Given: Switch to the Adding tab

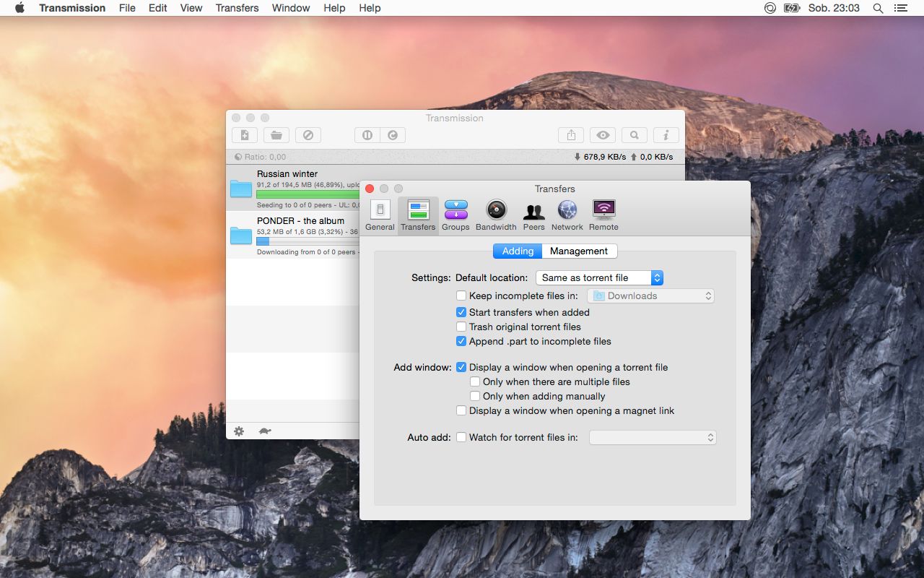Looking at the screenshot, I should 518,251.
